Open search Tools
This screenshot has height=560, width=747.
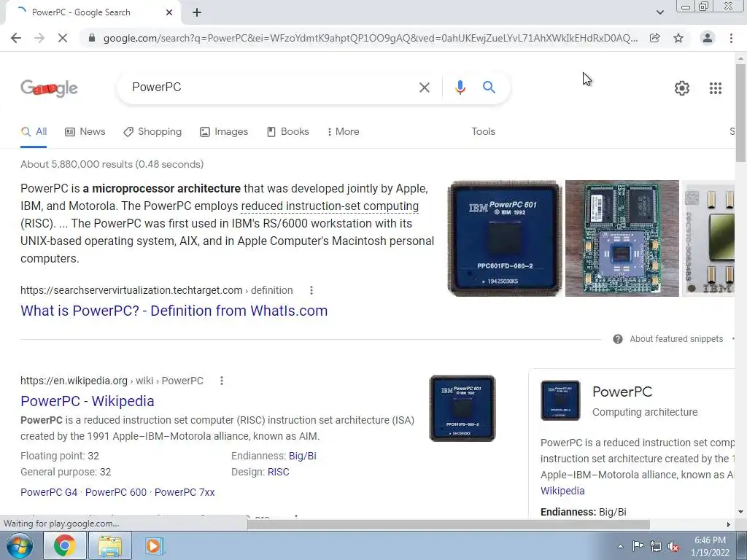click(483, 132)
